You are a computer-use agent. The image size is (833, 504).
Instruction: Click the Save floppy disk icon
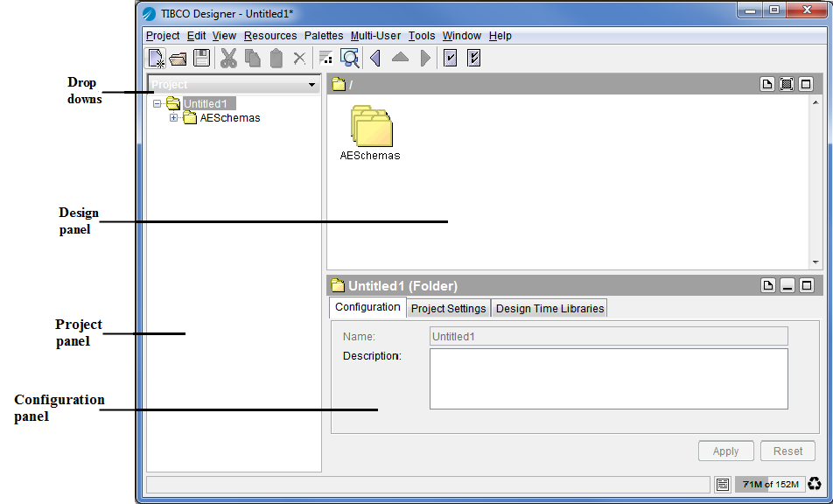tap(202, 58)
